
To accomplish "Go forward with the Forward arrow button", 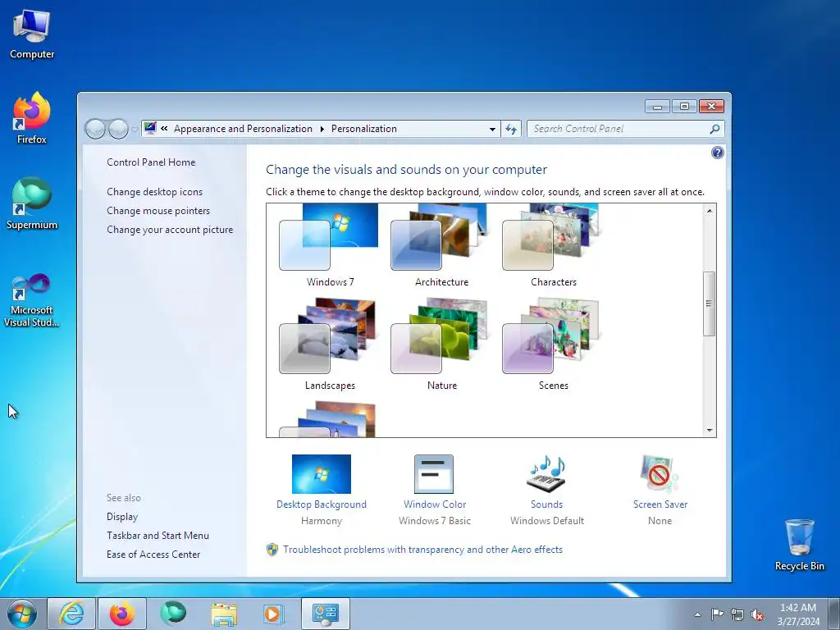I will 118,129.
